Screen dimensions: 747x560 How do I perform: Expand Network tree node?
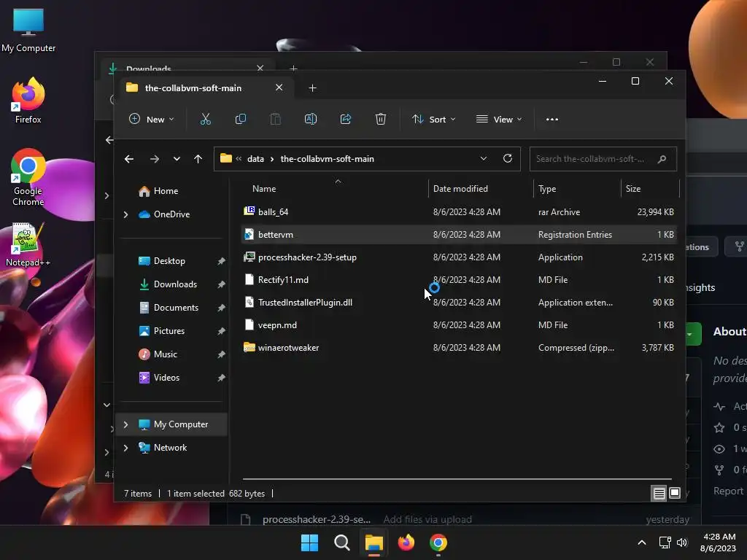[125, 448]
